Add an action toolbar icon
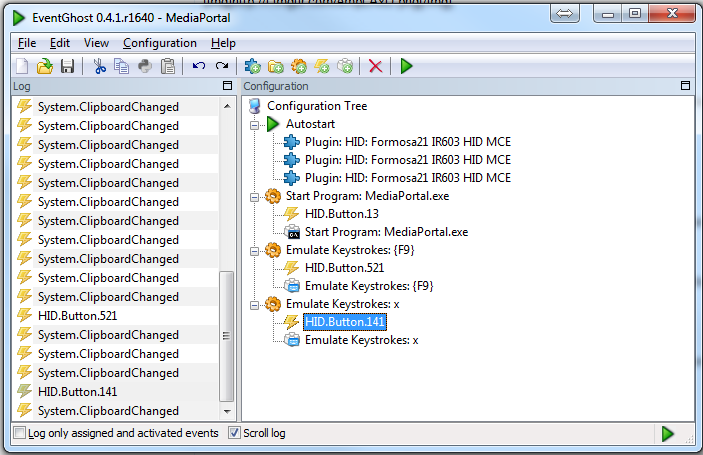 point(345,66)
